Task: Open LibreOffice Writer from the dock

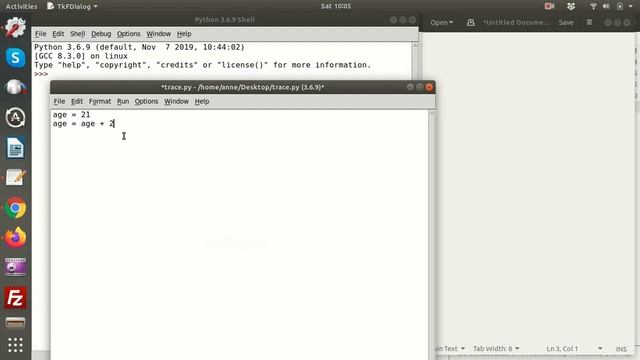Action: 16,148
